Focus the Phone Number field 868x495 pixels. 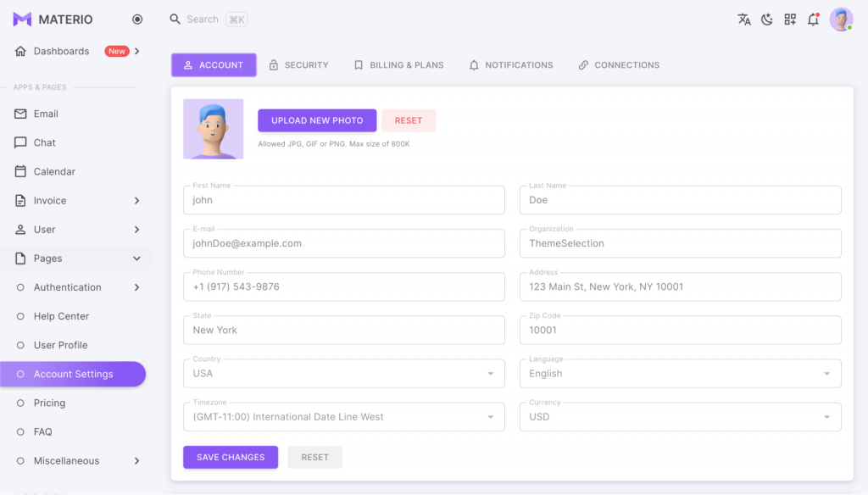[x=344, y=286]
